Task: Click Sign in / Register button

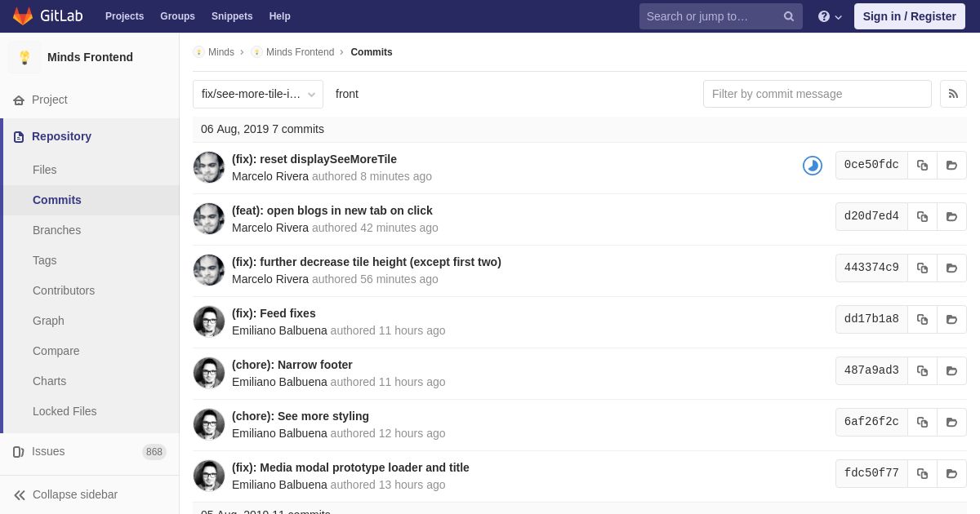Action: (910, 16)
